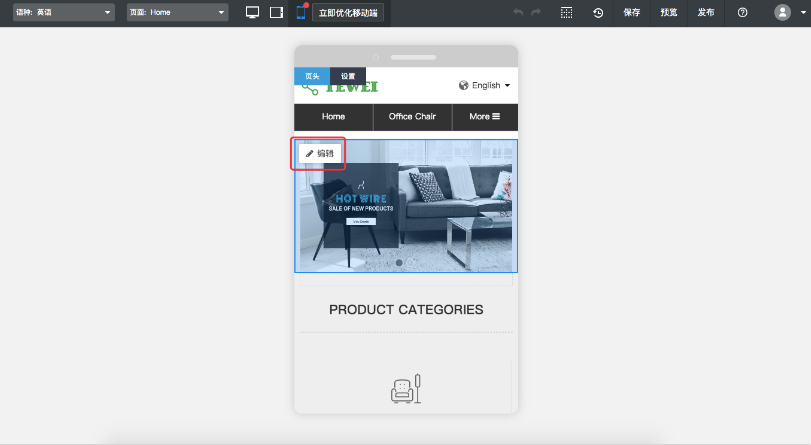Toggle the grid guides icon
Viewport: 811px width, 445px height.
[567, 13]
